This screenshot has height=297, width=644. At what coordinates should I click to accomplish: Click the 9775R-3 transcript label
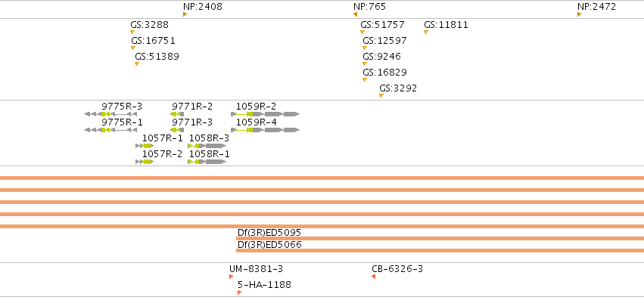tap(122, 107)
